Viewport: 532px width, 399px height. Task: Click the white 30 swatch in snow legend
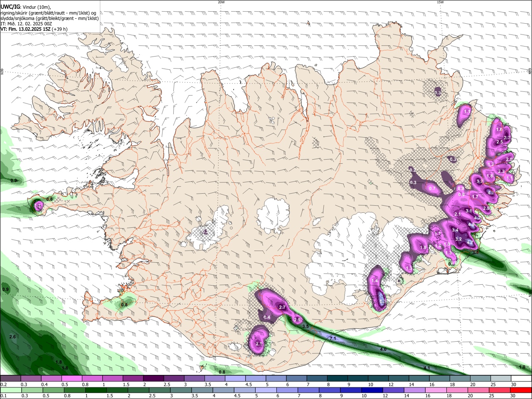[x=521, y=378]
